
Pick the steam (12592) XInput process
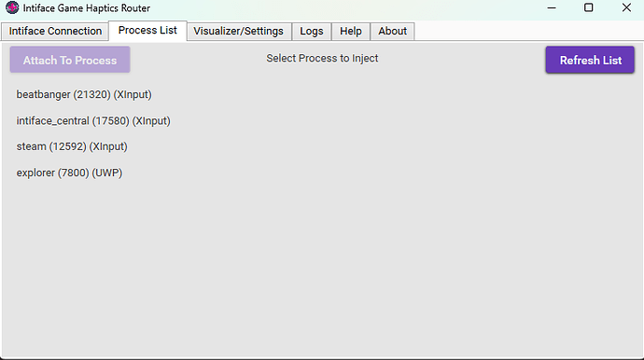[x=72, y=146]
